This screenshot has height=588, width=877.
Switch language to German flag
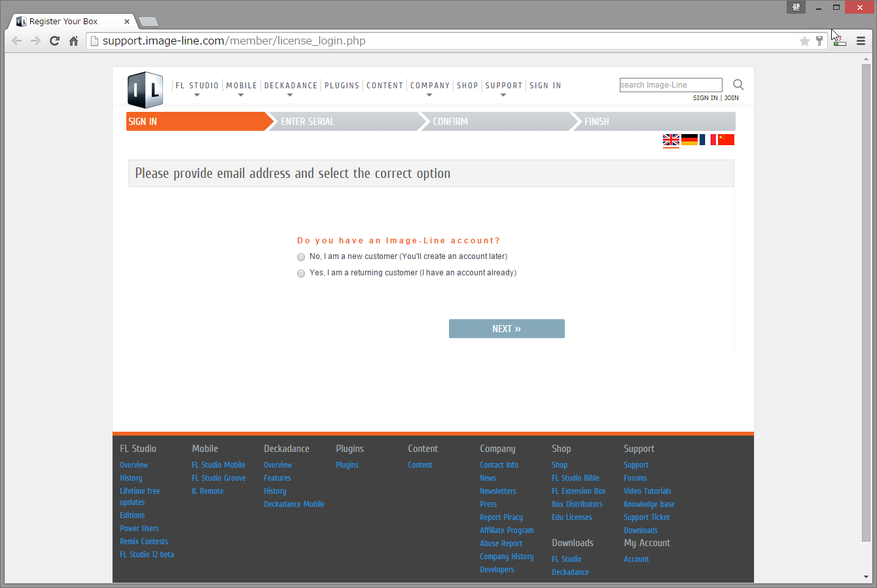coord(689,139)
